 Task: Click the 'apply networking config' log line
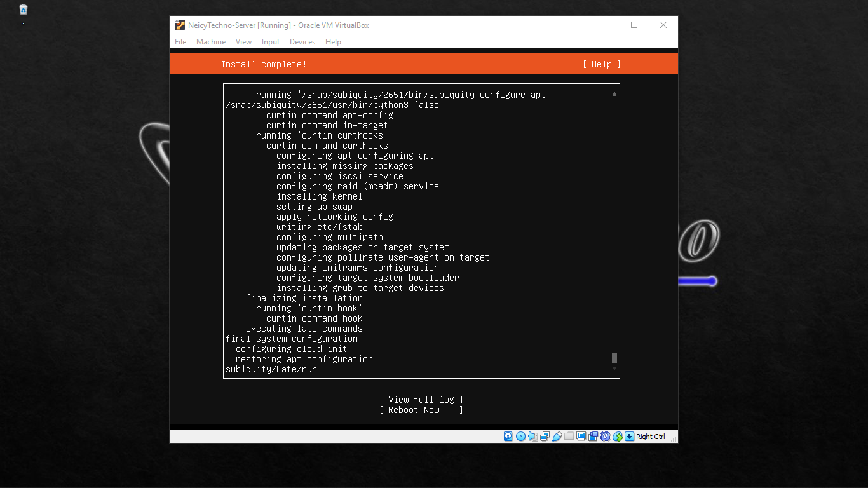tap(335, 217)
